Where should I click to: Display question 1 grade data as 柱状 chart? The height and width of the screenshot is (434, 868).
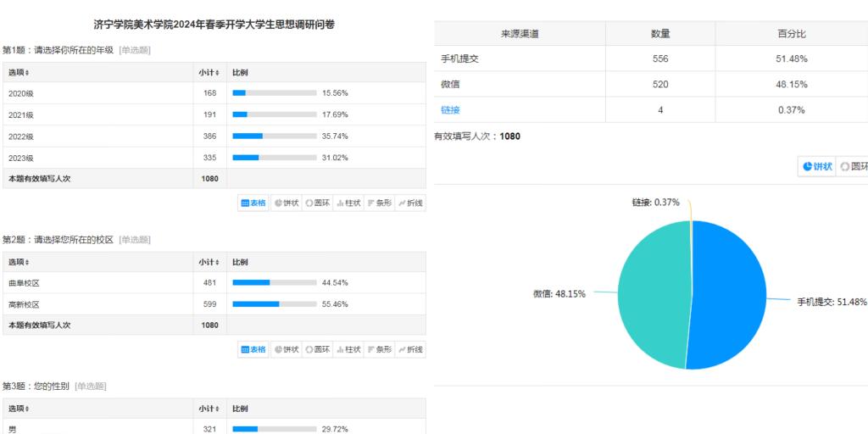click(348, 203)
